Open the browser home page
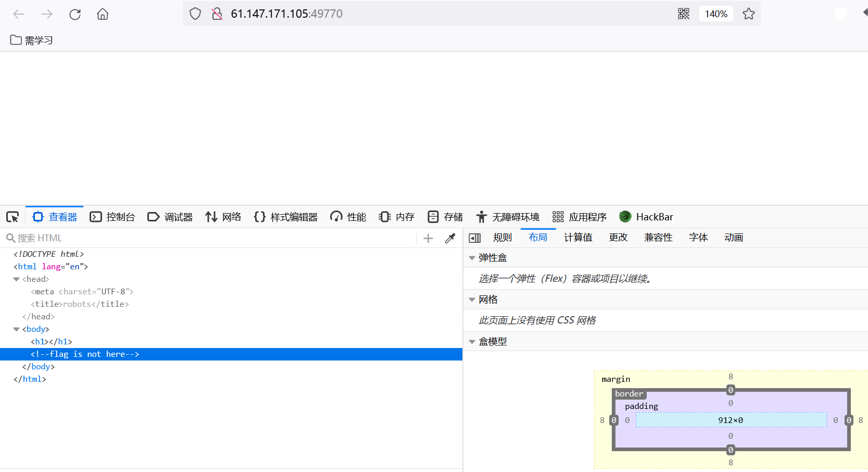The height and width of the screenshot is (472, 868). [x=103, y=14]
